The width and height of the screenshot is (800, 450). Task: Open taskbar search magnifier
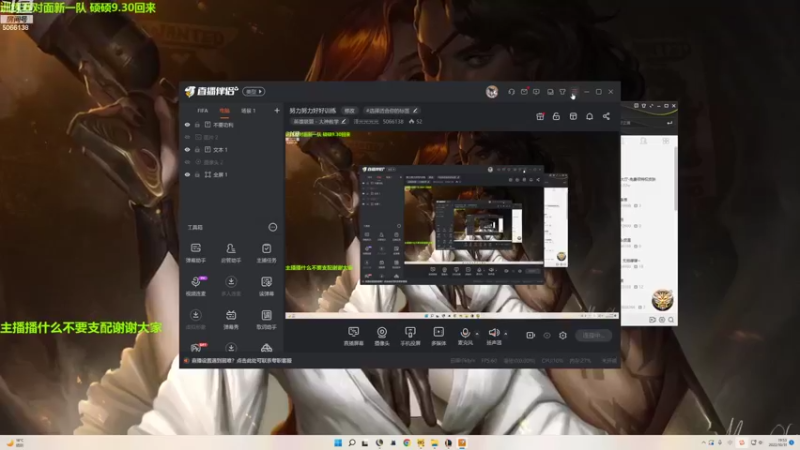click(352, 443)
